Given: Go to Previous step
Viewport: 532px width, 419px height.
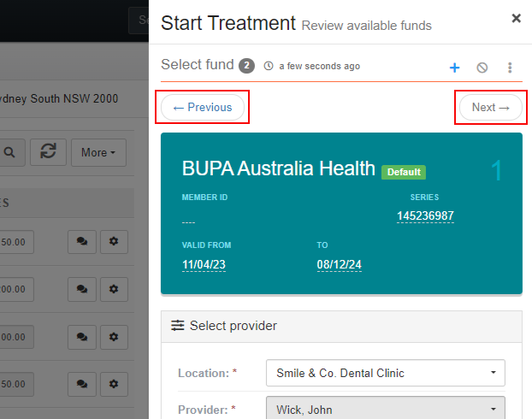Looking at the screenshot, I should 203,107.
